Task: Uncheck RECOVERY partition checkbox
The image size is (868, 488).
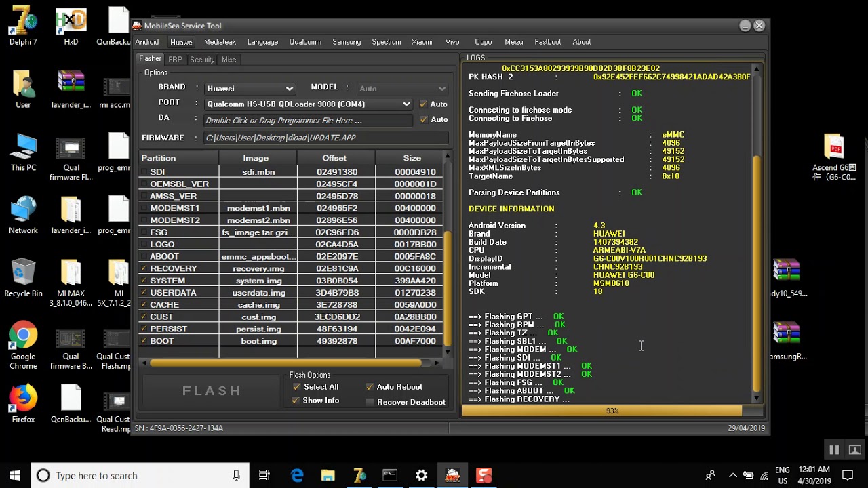Action: pyautogui.click(x=144, y=268)
